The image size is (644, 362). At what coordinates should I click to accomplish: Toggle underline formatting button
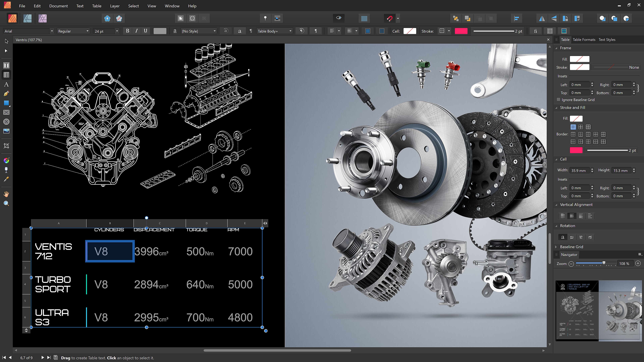(146, 31)
